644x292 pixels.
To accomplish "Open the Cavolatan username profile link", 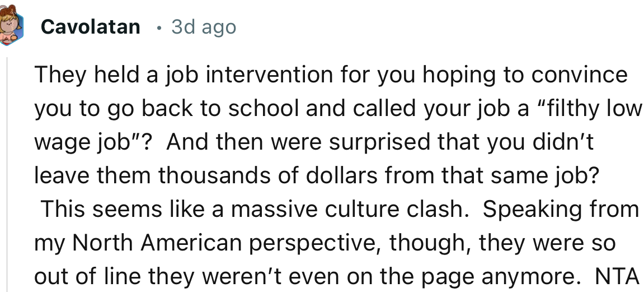I will pos(91,27).
